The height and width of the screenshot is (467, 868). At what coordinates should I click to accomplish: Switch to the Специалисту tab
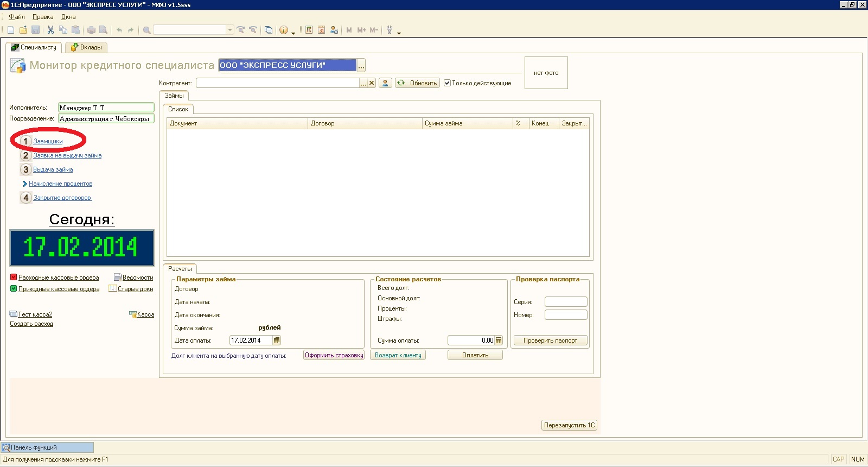[x=34, y=47]
